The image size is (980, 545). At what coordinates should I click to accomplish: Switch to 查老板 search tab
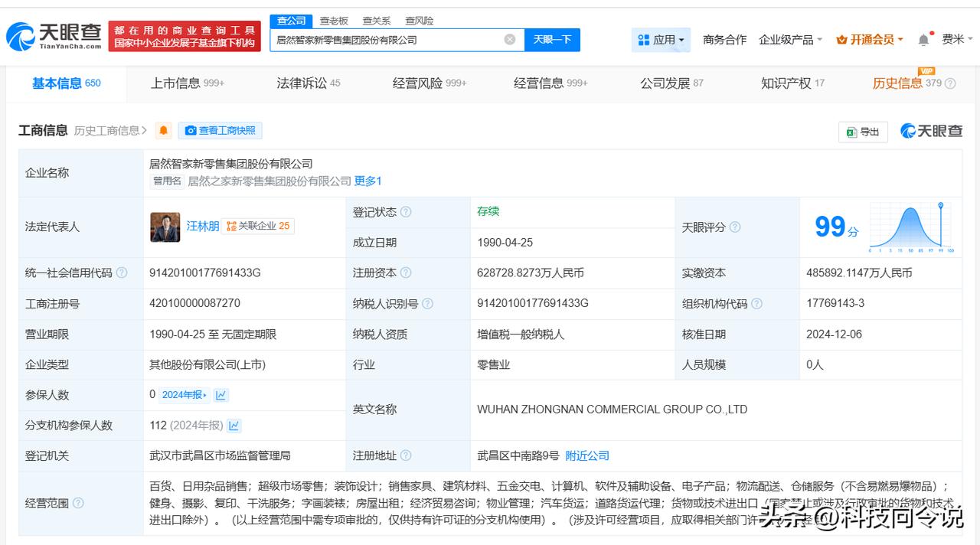[334, 21]
